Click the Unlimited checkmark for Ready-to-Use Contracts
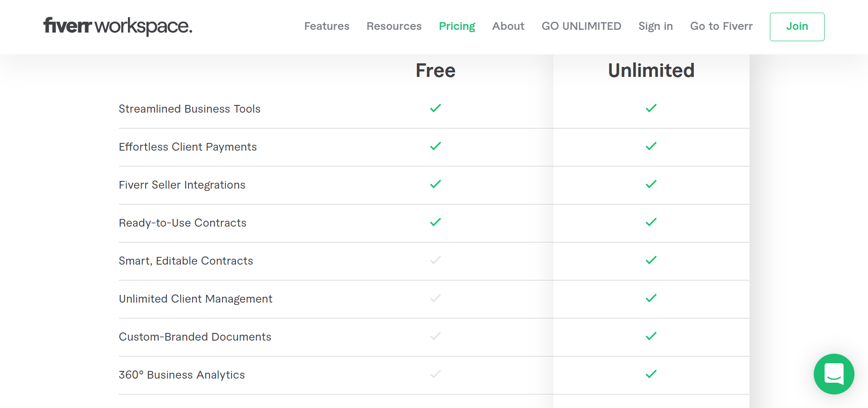Image resolution: width=868 pixels, height=408 pixels. (x=651, y=222)
